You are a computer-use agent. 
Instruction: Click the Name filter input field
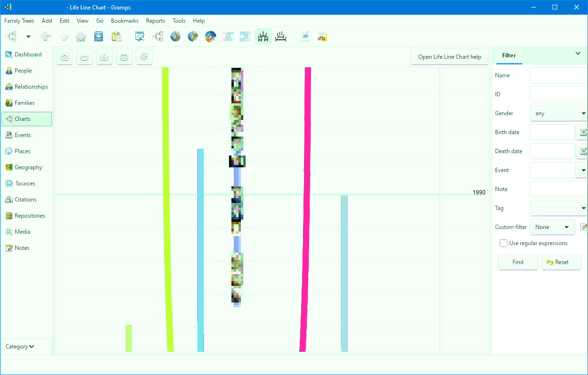click(x=559, y=75)
